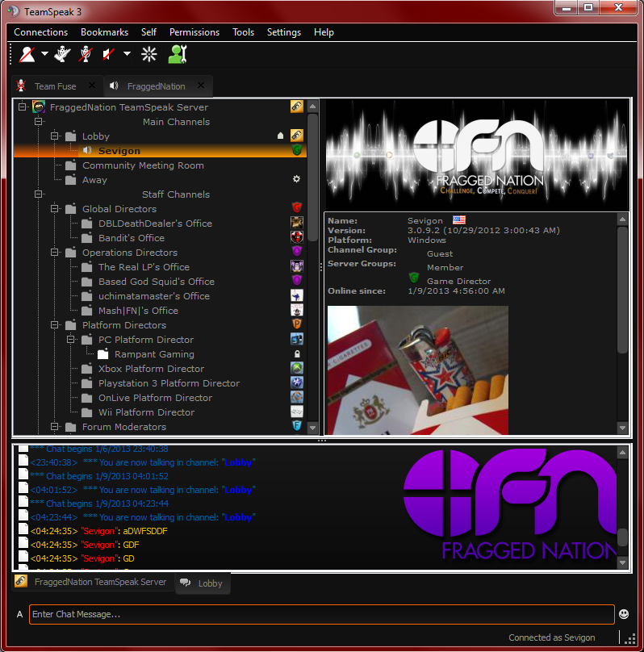644x652 pixels.
Task: Select Based God Squid's Office channel
Action: [x=157, y=282]
